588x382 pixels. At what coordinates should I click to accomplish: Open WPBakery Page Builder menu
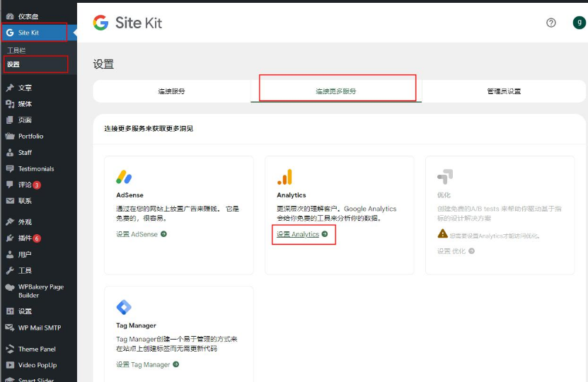pyautogui.click(x=41, y=291)
